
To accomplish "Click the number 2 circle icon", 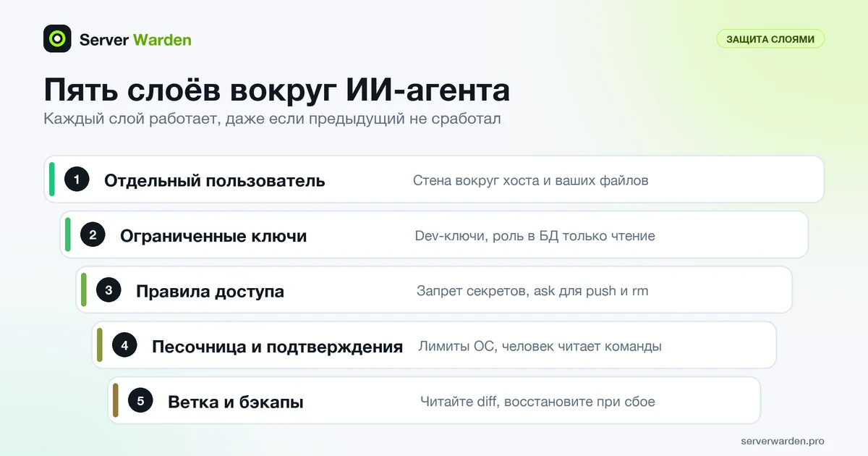I will tap(93, 235).
